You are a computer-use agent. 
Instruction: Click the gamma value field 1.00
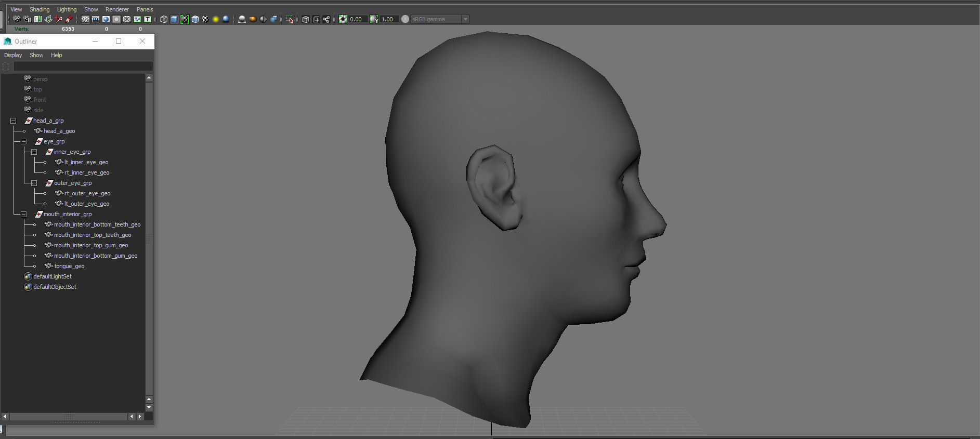pyautogui.click(x=389, y=19)
